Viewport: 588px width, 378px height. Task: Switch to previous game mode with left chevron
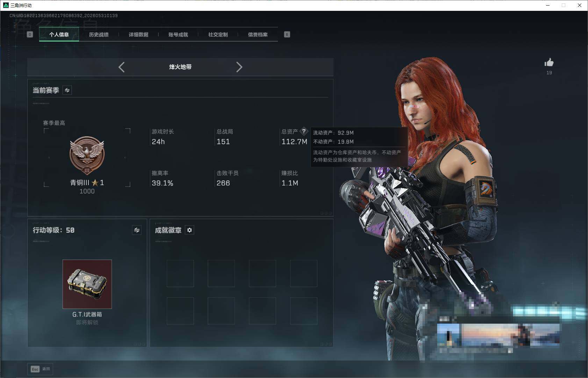(x=122, y=67)
